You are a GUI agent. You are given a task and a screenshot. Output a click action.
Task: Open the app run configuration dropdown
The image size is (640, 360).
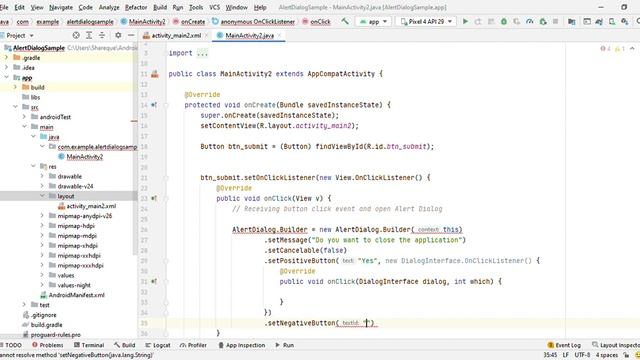[373, 21]
